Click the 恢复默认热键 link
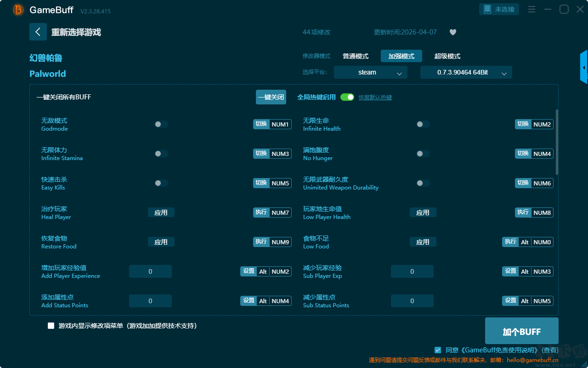The image size is (588, 368). coord(375,98)
